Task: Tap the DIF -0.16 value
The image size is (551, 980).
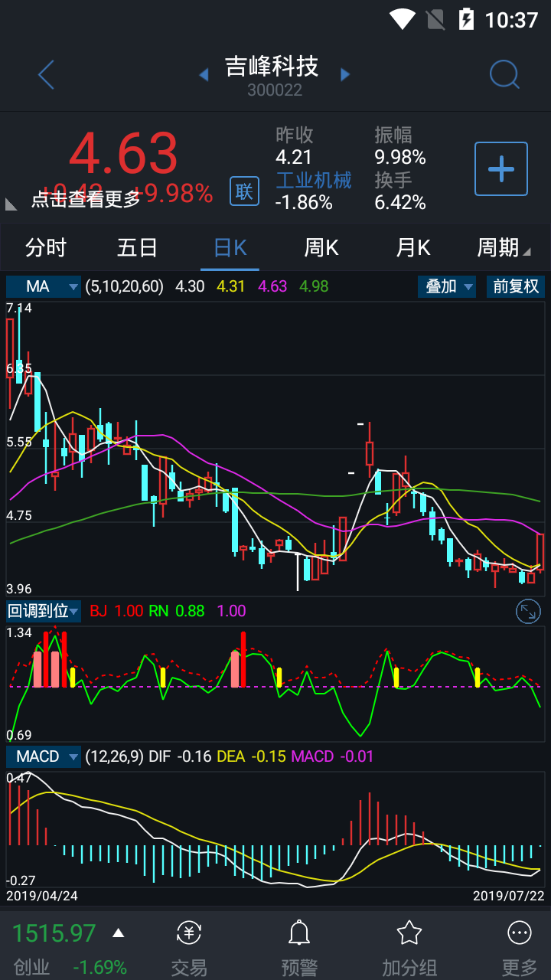Action: 180,756
